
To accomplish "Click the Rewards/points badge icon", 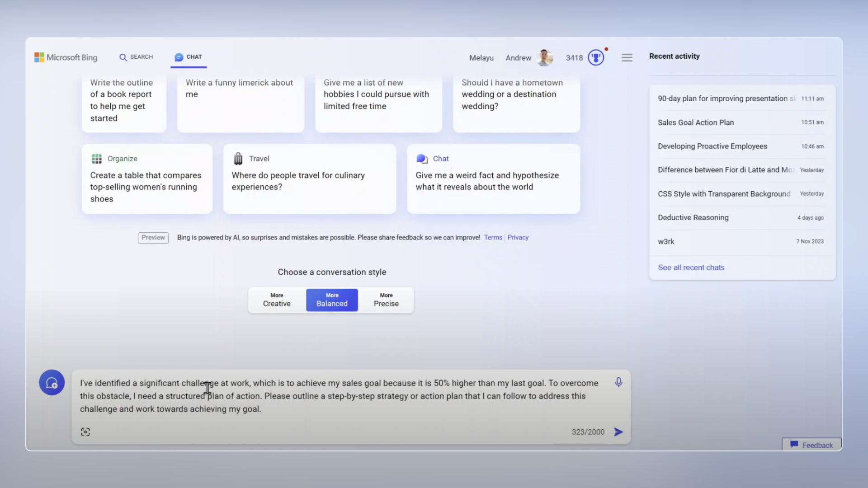I will [596, 58].
